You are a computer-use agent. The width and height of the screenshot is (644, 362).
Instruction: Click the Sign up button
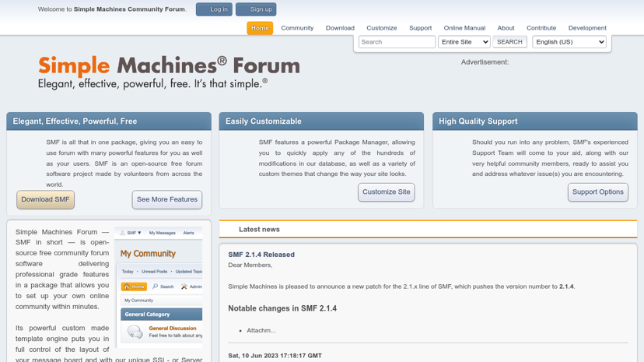tap(256, 9)
